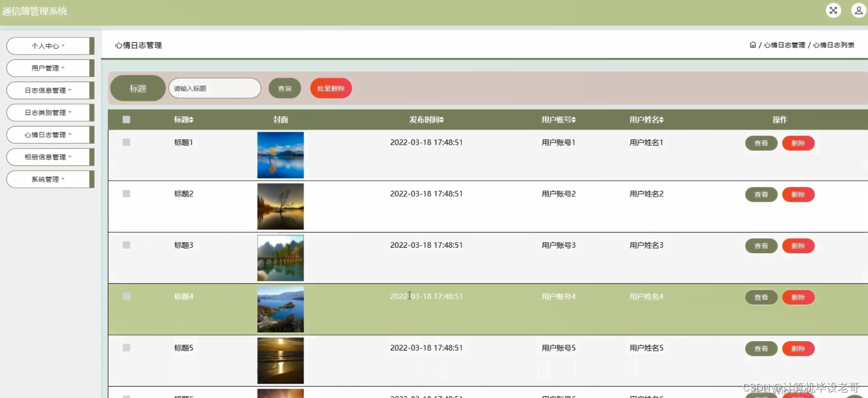Select the 用户账号1 cell
This screenshot has height=398, width=868.
(558, 142)
